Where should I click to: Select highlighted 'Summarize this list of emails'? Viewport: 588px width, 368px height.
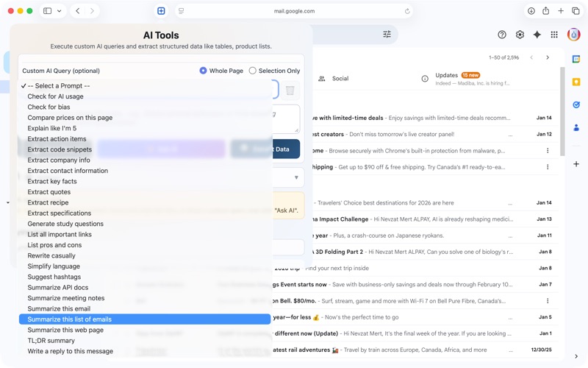145,319
